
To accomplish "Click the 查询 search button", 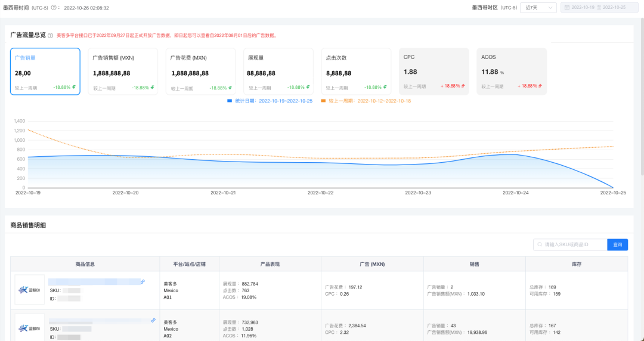I will pos(617,244).
